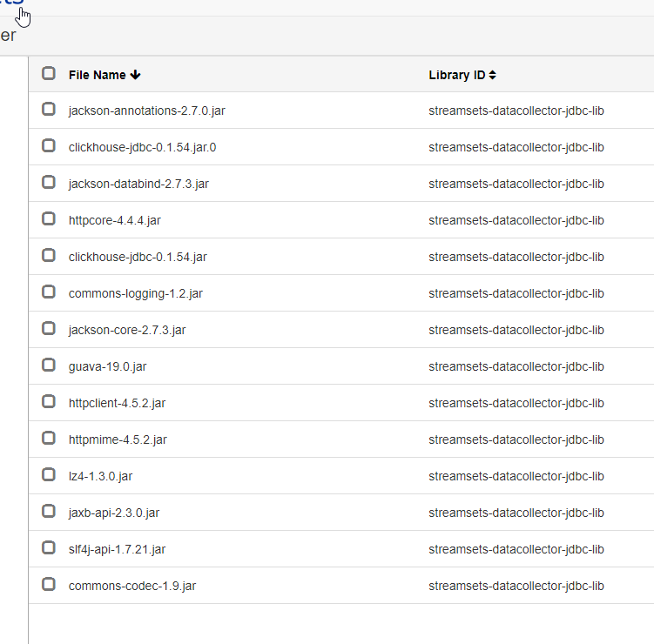654x644 pixels.
Task: Check the jaxb-api-2.3.0.jar checkbox
Action: [49, 512]
